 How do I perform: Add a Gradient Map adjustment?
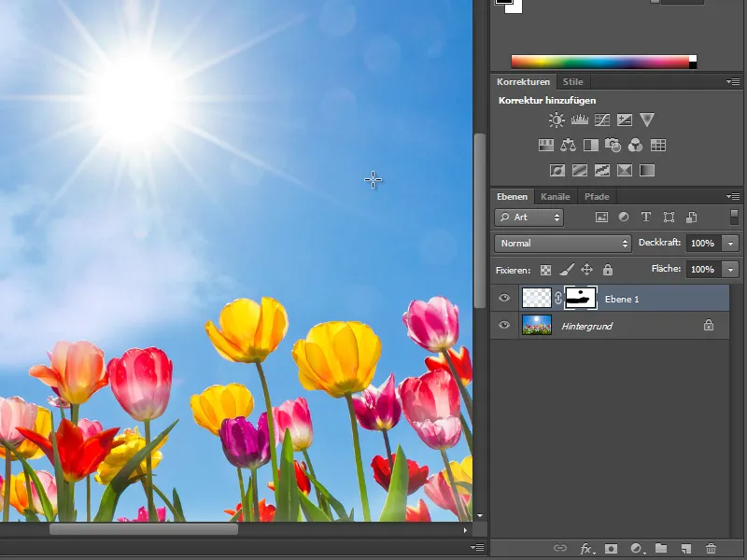647,170
